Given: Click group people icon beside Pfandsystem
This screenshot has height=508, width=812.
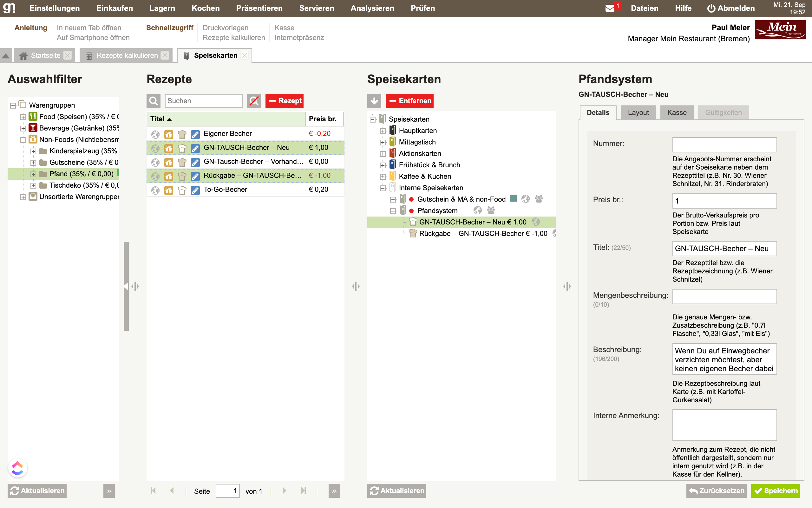Looking at the screenshot, I should click(x=491, y=211).
